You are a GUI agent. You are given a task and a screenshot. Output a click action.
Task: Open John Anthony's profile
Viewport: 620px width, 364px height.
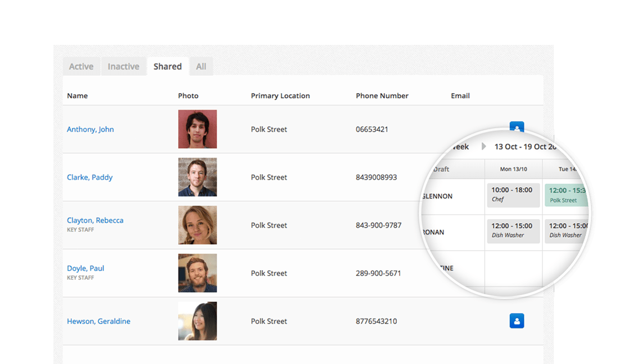pyautogui.click(x=90, y=129)
